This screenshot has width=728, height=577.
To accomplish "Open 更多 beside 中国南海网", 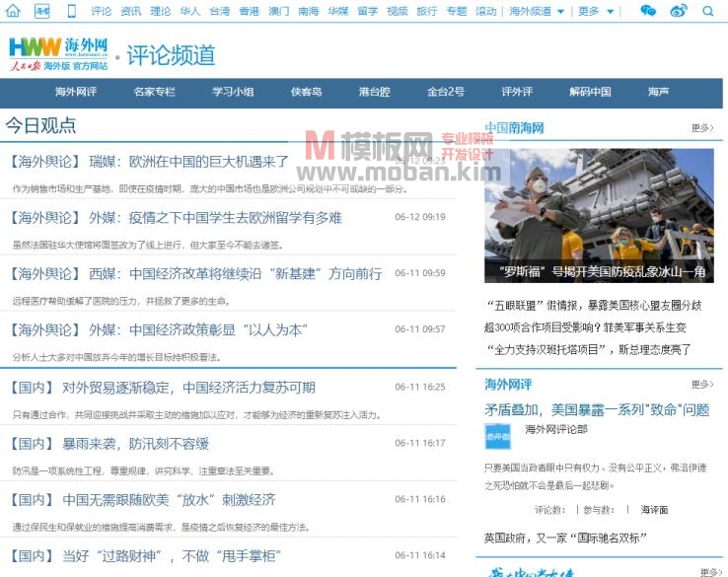I will coord(702,127).
